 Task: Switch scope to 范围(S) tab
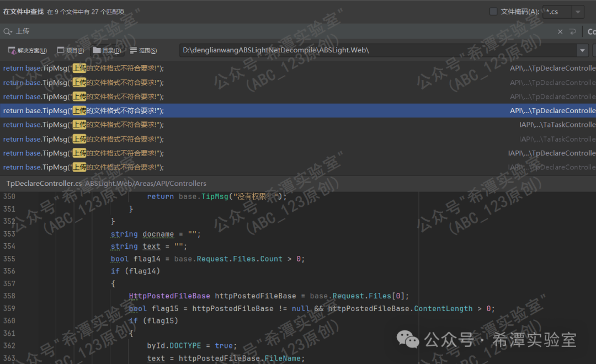coord(143,51)
